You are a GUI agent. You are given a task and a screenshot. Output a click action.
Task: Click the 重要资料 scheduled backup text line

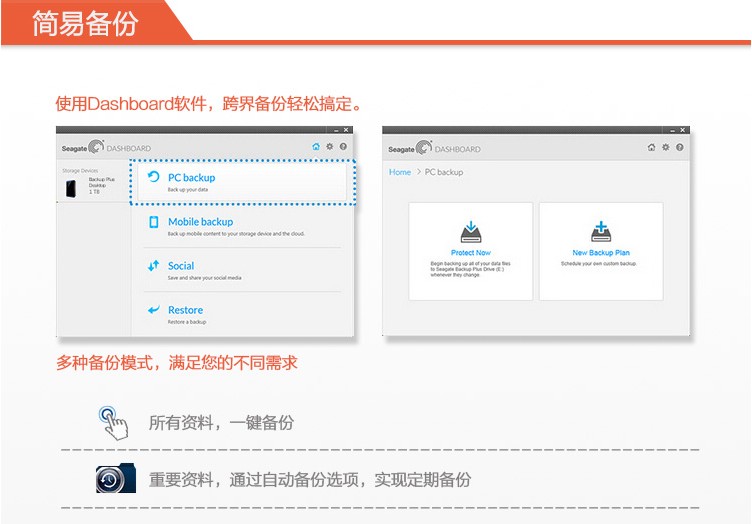(310, 479)
